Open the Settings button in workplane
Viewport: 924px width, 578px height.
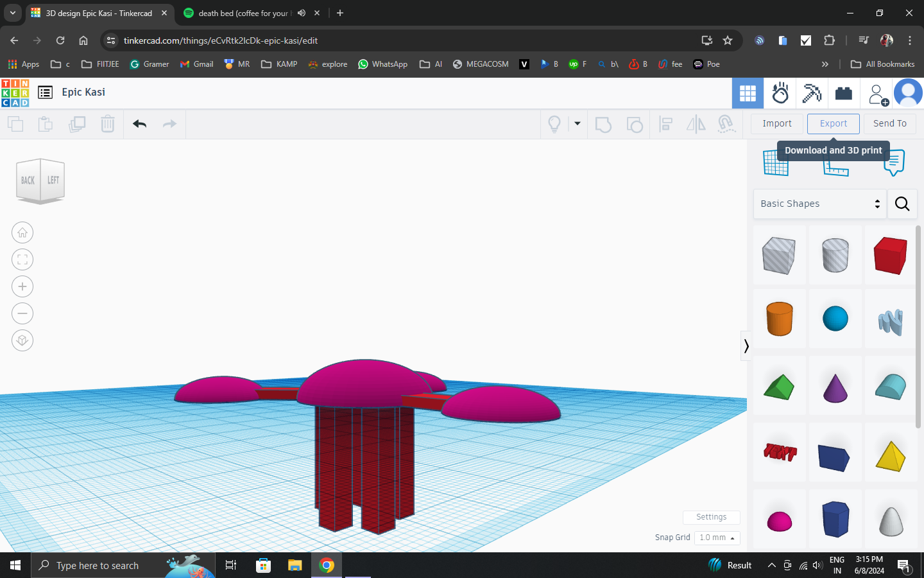(x=711, y=517)
